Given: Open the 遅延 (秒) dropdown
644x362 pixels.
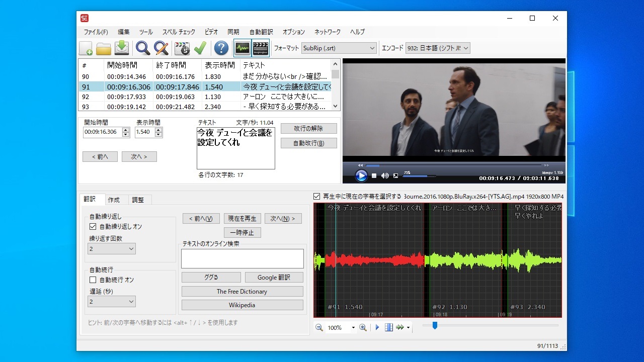Looking at the screenshot, I should [x=112, y=302].
